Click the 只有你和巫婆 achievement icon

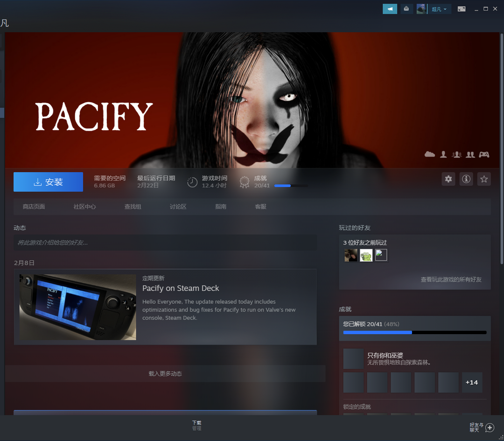coord(353,359)
